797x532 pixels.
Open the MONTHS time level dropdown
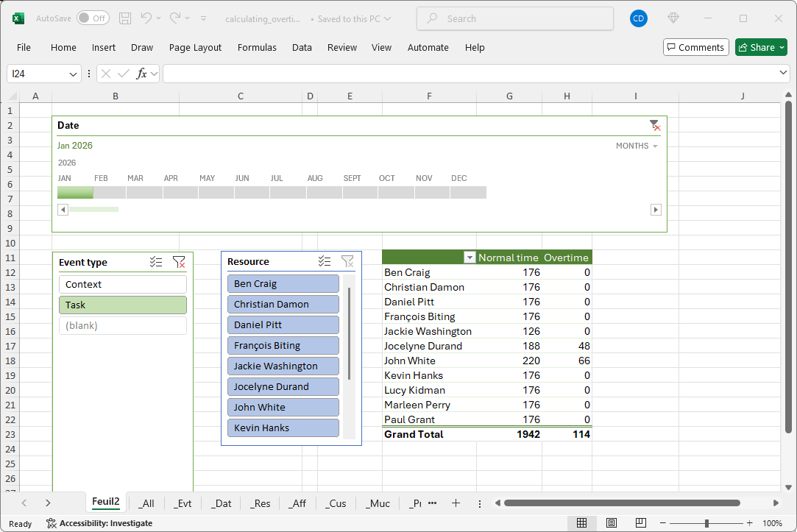point(637,146)
